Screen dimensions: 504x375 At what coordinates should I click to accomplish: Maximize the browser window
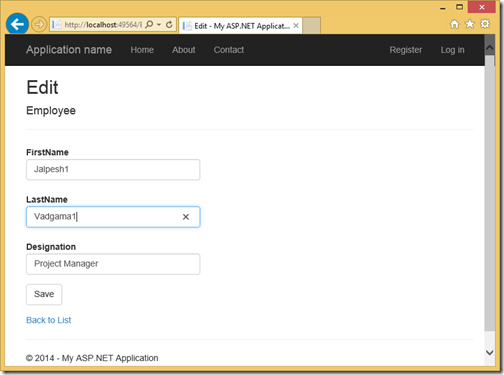pos(459,7)
